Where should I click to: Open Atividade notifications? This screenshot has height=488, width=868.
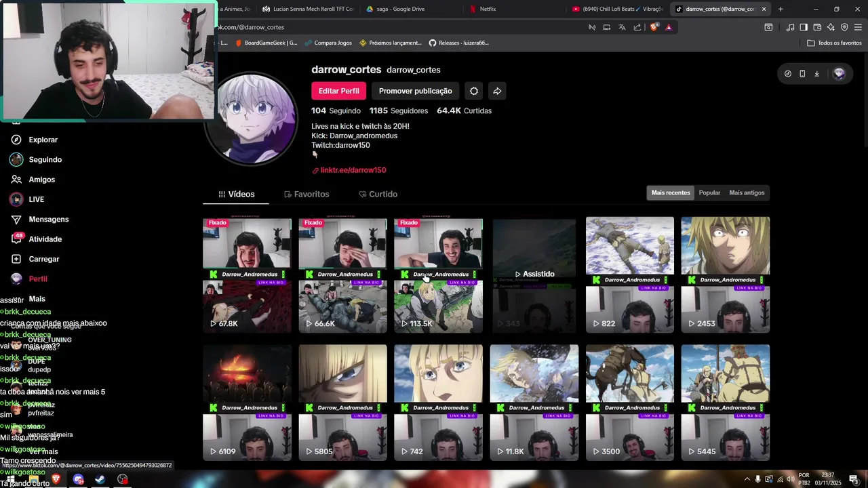pos(37,239)
